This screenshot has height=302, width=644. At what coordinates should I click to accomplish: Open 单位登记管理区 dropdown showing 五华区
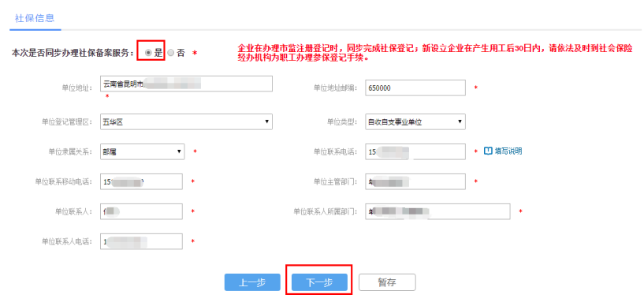pos(186,121)
